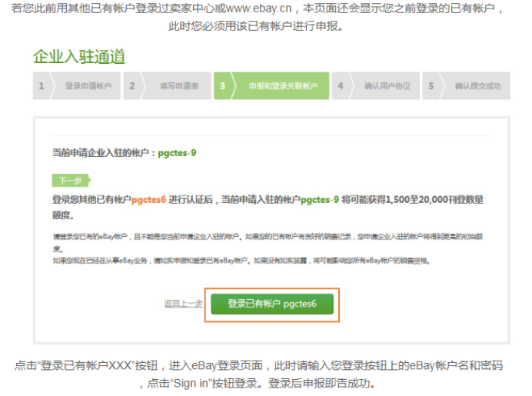Click pgctes-9 after 当前申请企业入驻的帐户
This screenshot has height=396, width=532.
pos(177,153)
